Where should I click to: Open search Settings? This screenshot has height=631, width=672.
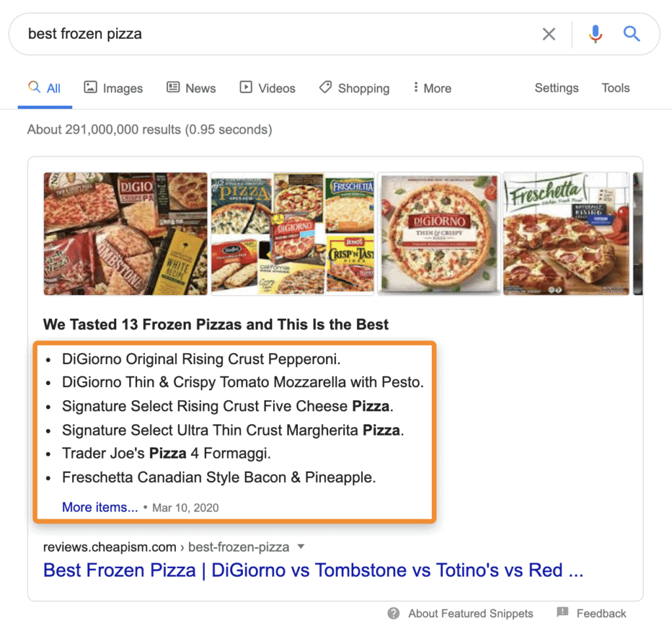pyautogui.click(x=556, y=87)
